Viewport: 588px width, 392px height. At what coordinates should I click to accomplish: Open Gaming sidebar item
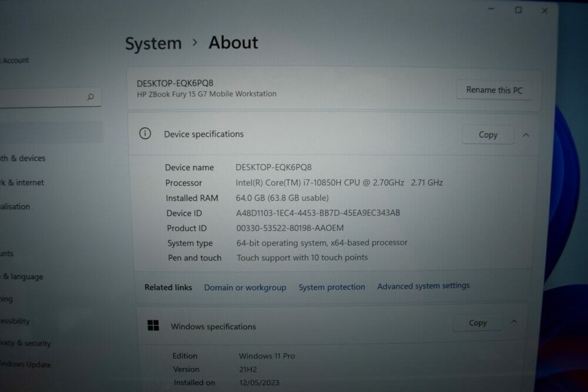(6, 299)
